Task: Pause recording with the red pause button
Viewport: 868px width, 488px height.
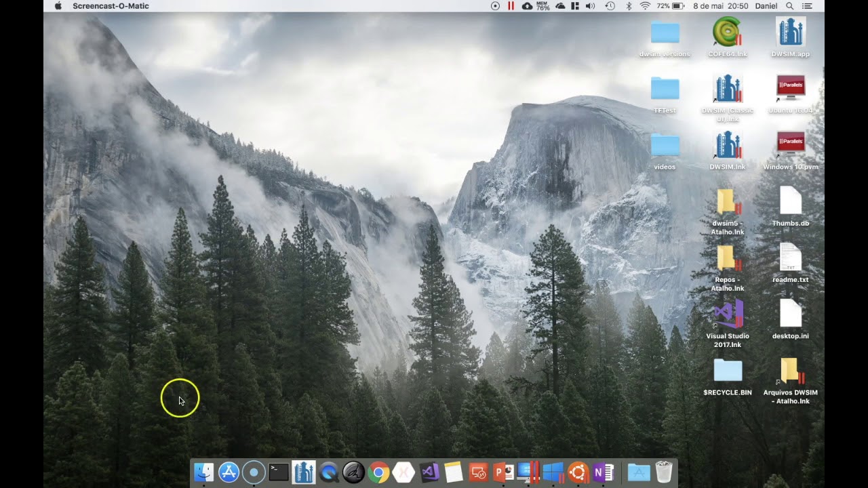Action: point(511,6)
